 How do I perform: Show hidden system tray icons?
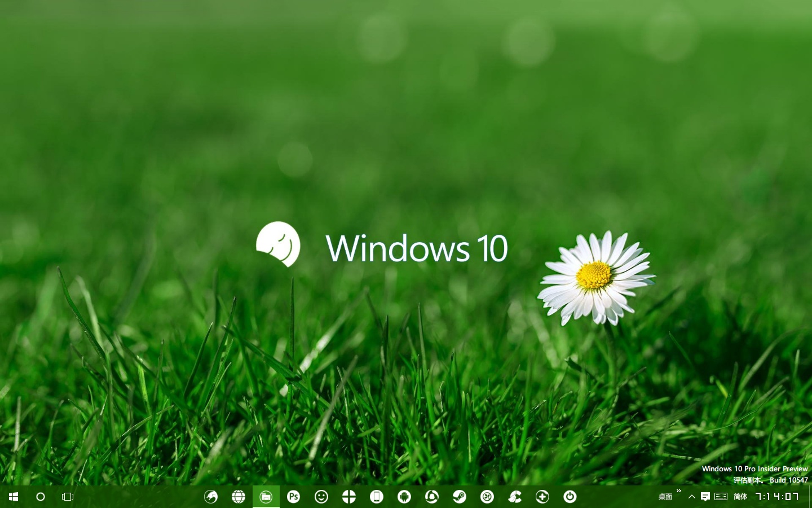(692, 497)
